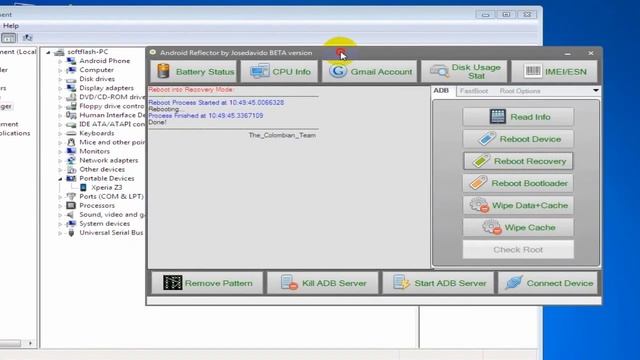Expand the Keyboards node
The height and width of the screenshot is (360, 640).
[60, 133]
